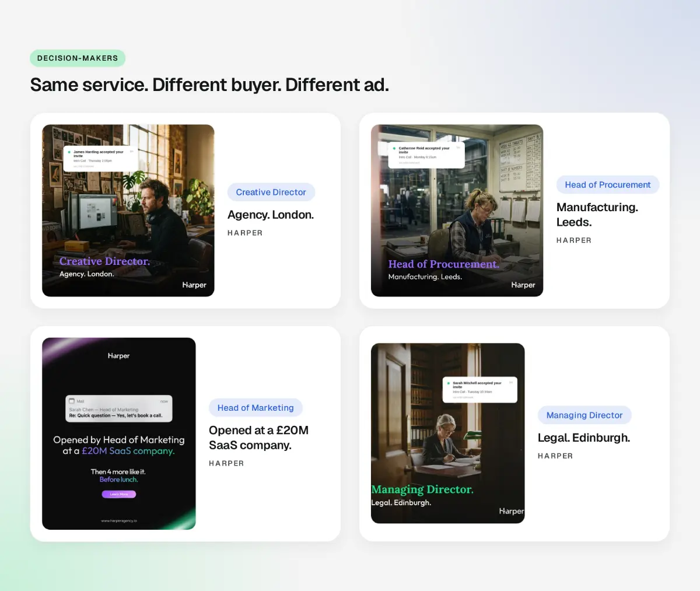Screen dimensions: 700x591
Task: Click green status dot in James Harding notification
Action: [x=69, y=152]
